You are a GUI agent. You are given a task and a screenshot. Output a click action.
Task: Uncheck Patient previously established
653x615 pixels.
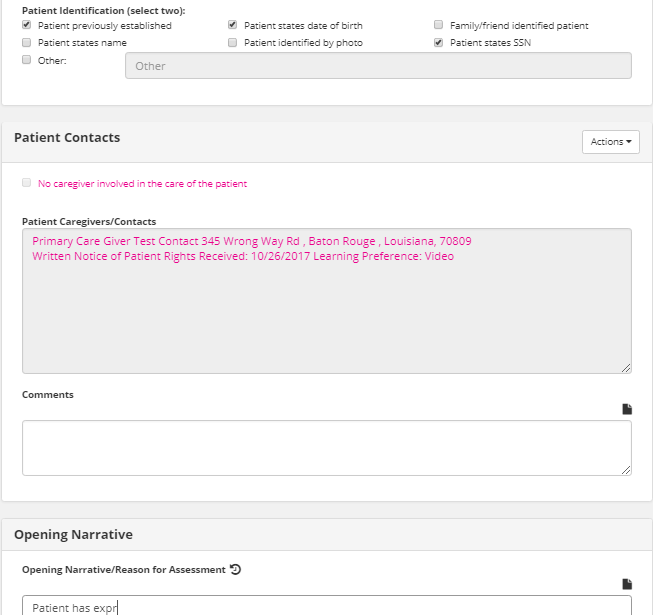pyautogui.click(x=27, y=25)
